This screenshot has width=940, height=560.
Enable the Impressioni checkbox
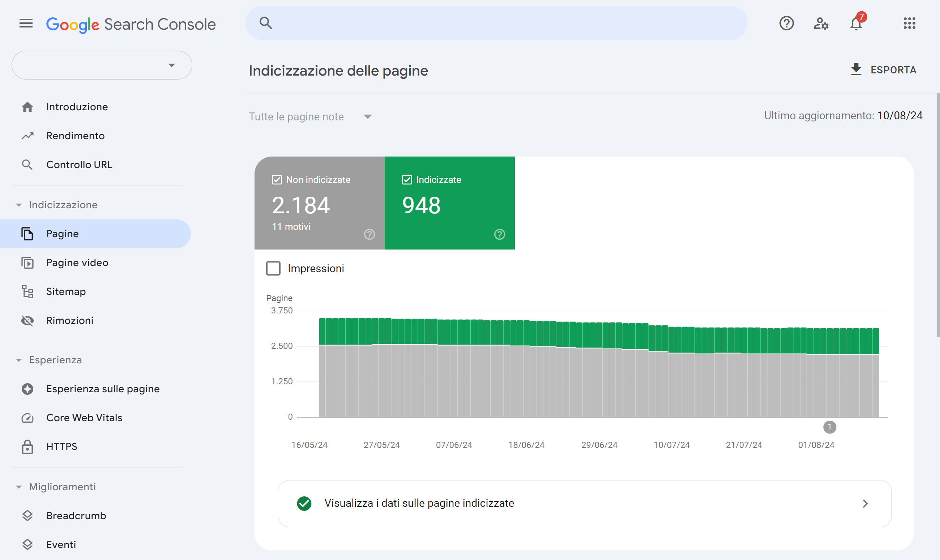[x=273, y=268]
